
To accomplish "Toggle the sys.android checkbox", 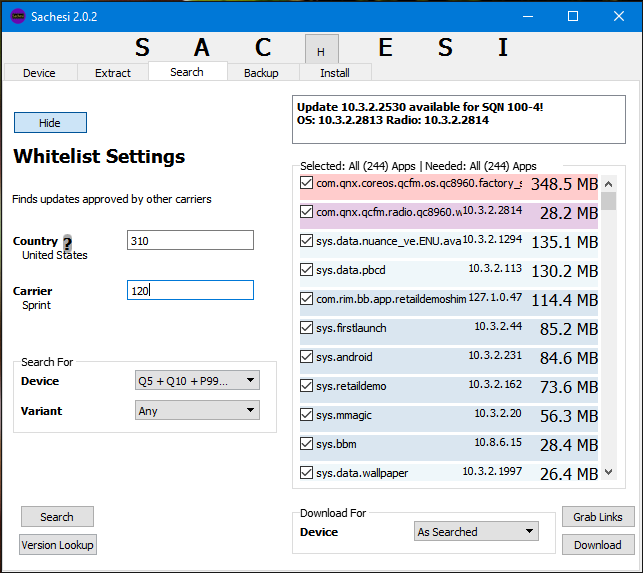I will (x=306, y=356).
